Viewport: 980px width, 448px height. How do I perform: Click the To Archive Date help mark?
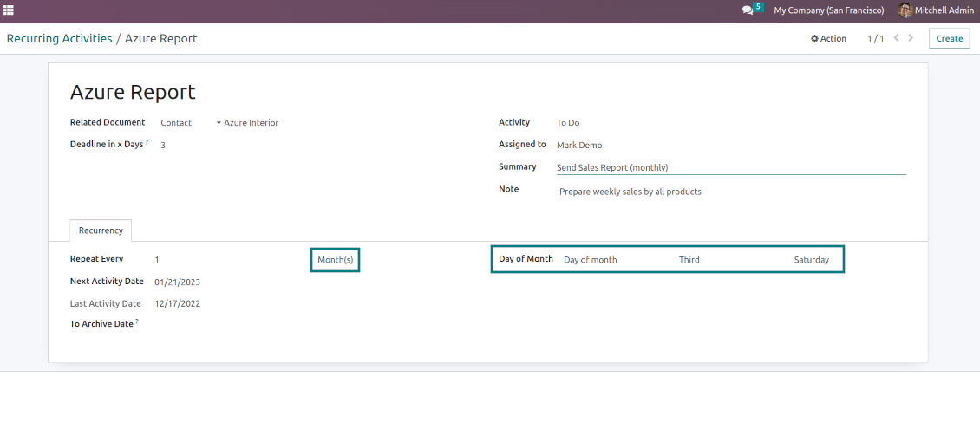[x=137, y=321]
